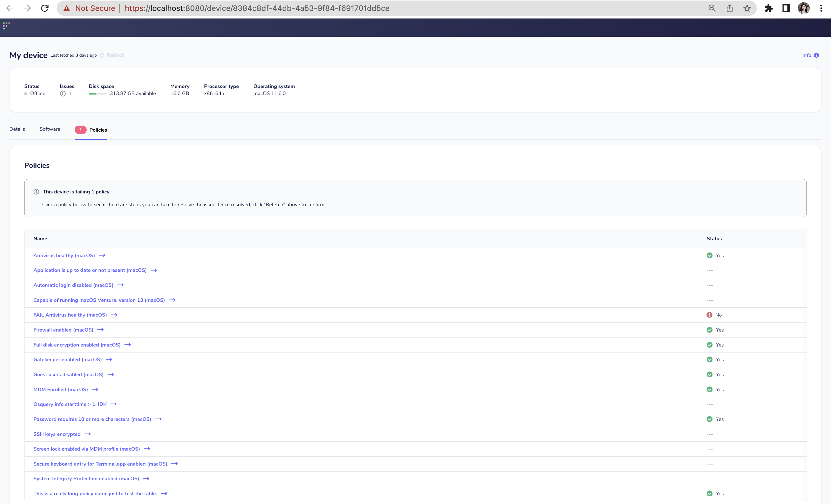Click the Refetch refresh icon

click(x=102, y=55)
